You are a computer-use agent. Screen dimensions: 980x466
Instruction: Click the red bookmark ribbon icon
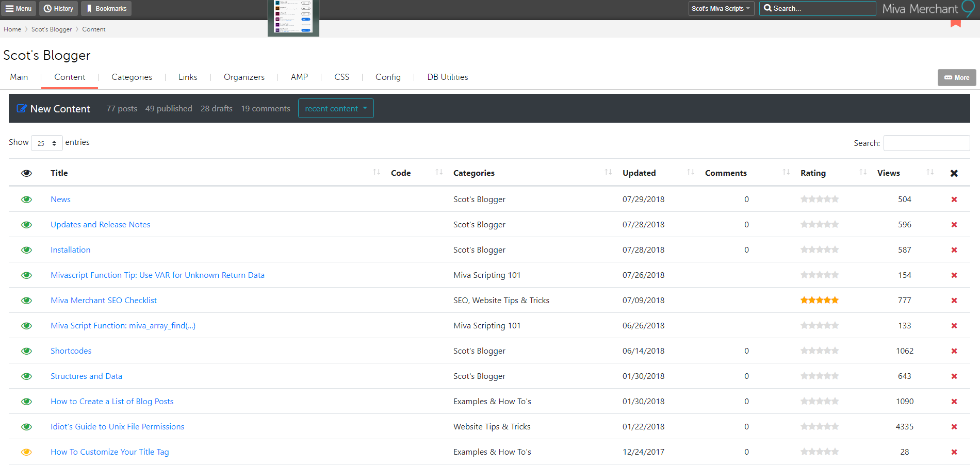(x=955, y=23)
